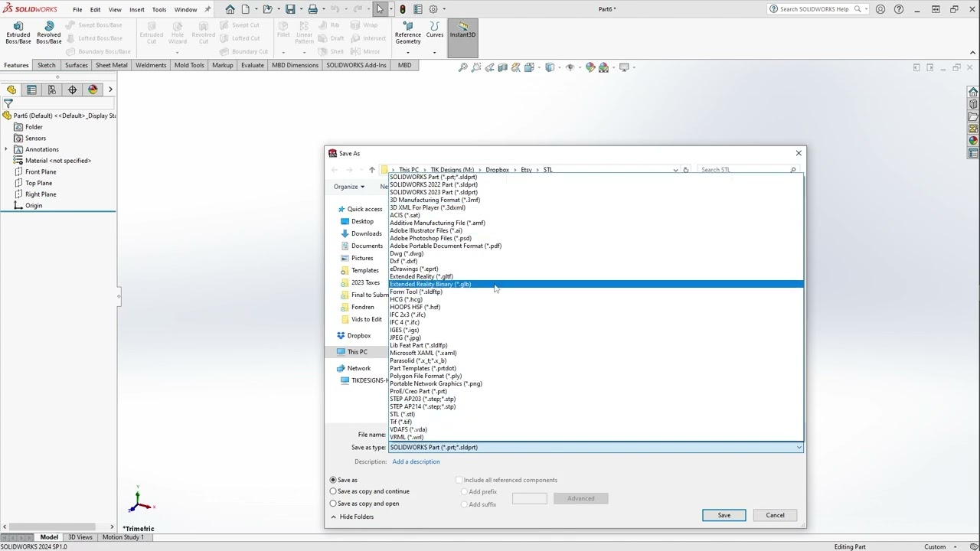Open the ConfigurationManager tab icon

tap(52, 90)
